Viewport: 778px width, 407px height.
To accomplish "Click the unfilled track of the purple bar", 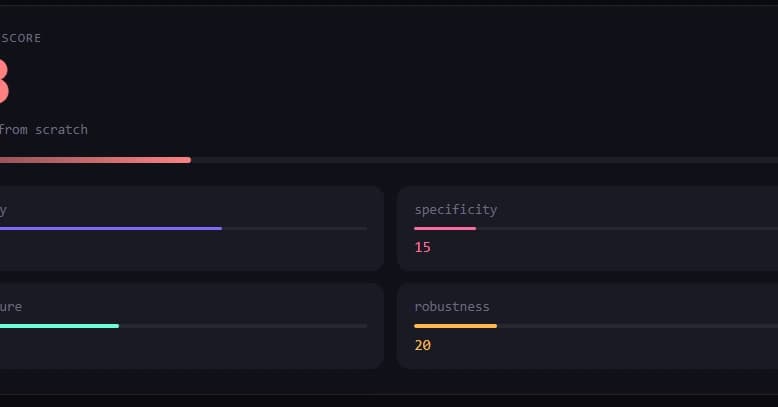I will click(294, 228).
